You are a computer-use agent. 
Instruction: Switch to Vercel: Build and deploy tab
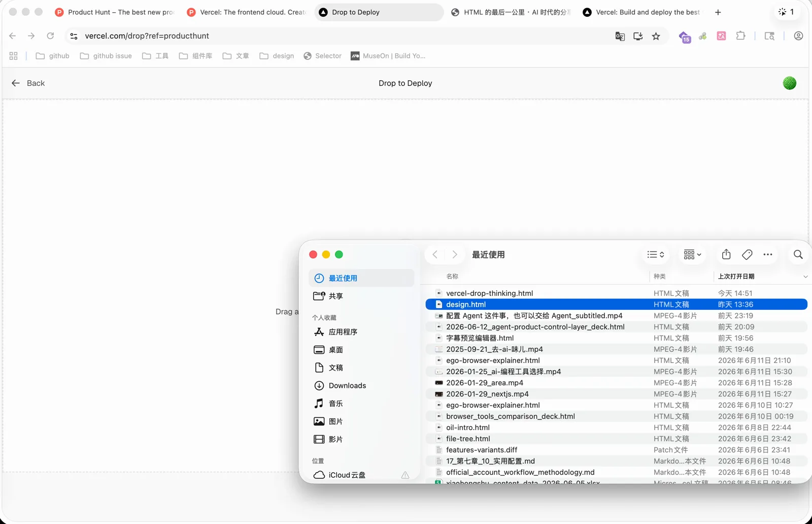(642, 12)
